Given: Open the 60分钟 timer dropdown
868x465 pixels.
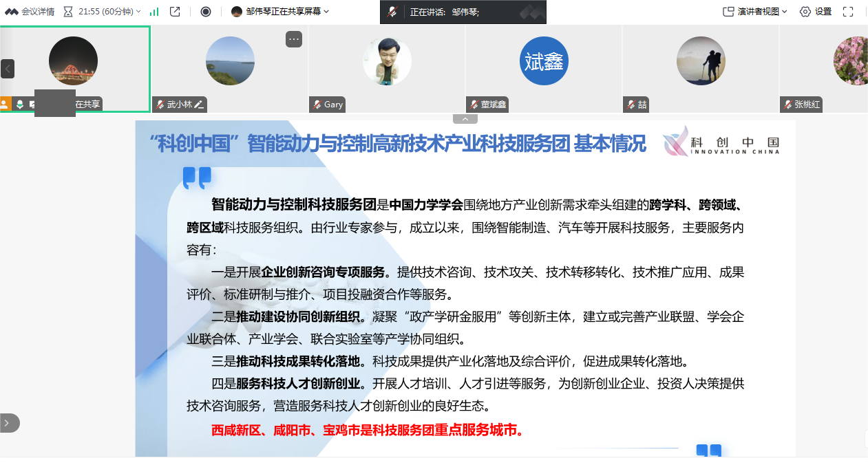Looking at the screenshot, I should [138, 10].
